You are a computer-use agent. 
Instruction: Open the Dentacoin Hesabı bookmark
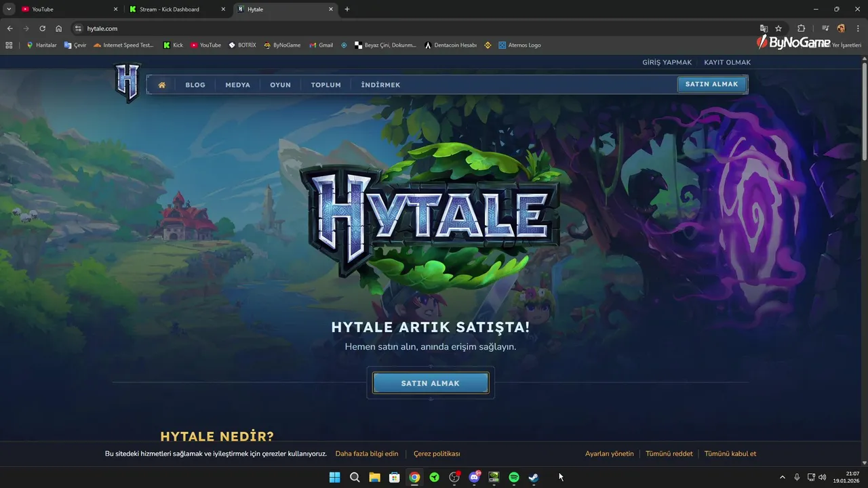(x=450, y=45)
